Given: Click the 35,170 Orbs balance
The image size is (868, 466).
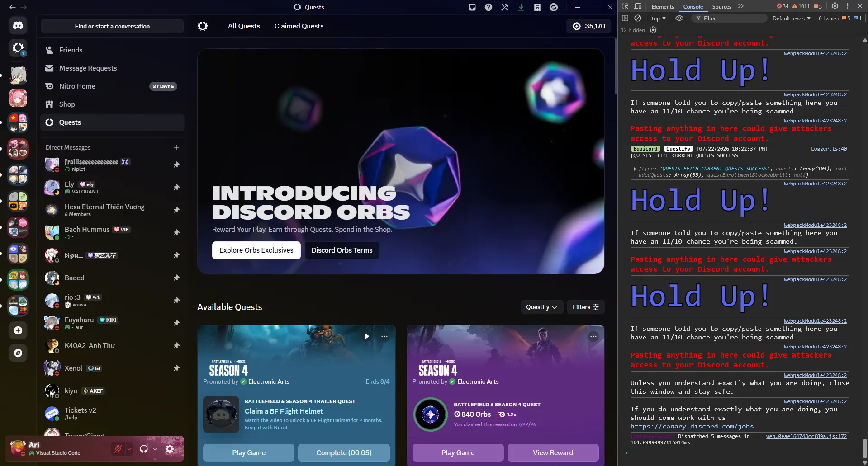Looking at the screenshot, I should (588, 26).
